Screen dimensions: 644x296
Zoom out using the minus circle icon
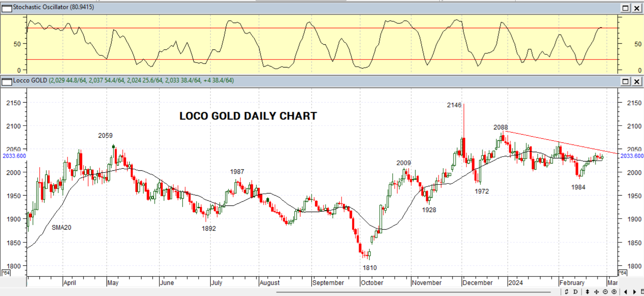point(605,292)
